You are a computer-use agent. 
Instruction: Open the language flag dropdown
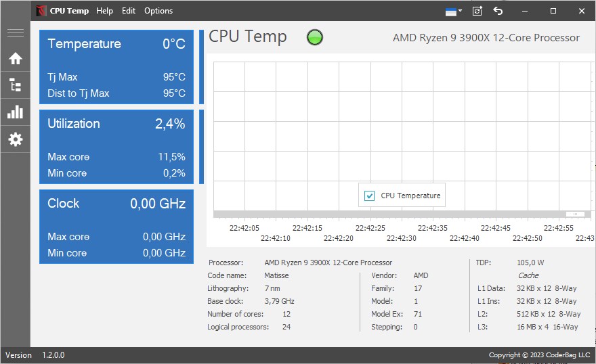pos(453,11)
